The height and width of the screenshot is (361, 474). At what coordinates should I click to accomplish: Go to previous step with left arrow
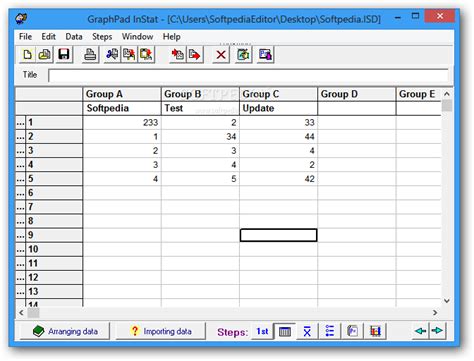point(421,331)
